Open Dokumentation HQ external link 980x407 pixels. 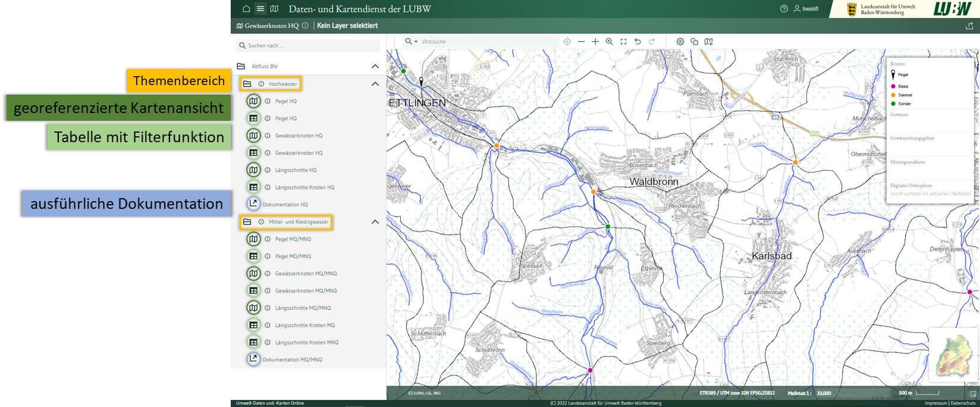point(253,204)
